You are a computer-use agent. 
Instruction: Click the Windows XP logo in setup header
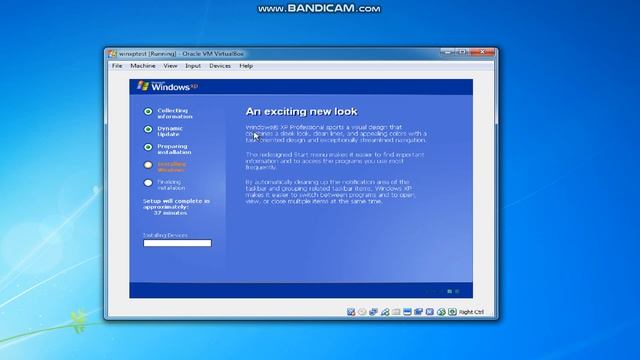point(168,86)
